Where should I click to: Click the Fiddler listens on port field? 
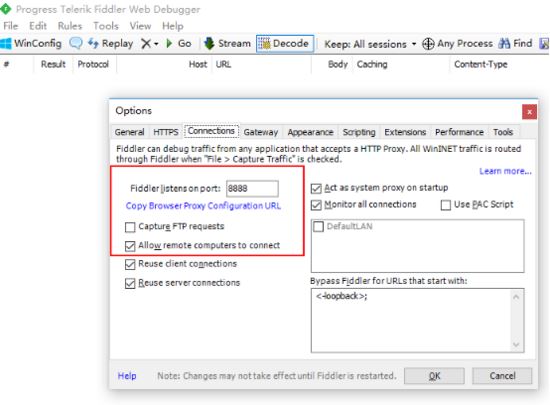click(x=252, y=189)
